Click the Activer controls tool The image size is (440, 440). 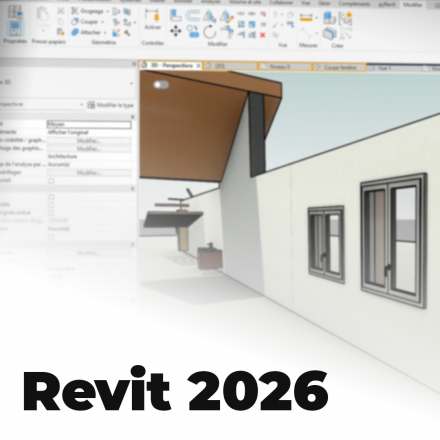pyautogui.click(x=152, y=19)
